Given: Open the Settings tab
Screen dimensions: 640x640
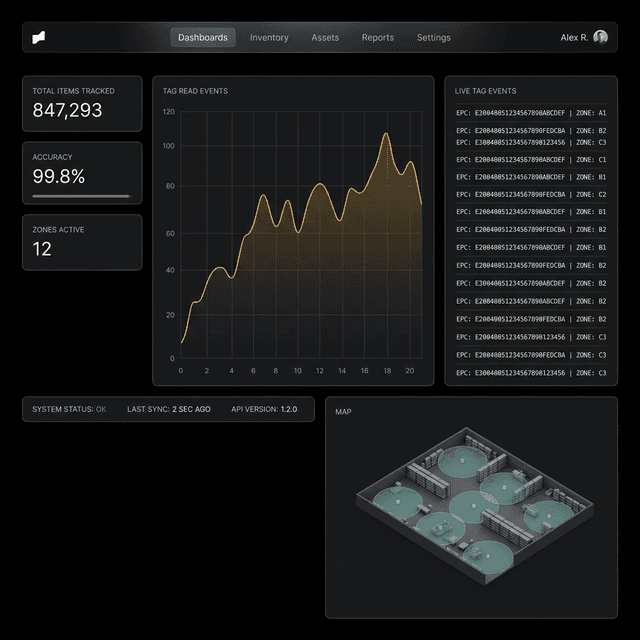Looking at the screenshot, I should pos(434,38).
